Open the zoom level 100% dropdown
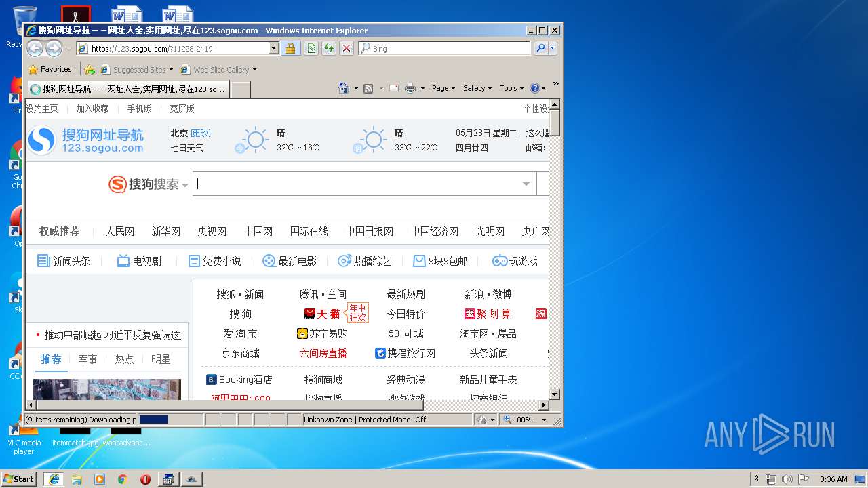Image resolution: width=868 pixels, height=488 pixels. coord(544,420)
